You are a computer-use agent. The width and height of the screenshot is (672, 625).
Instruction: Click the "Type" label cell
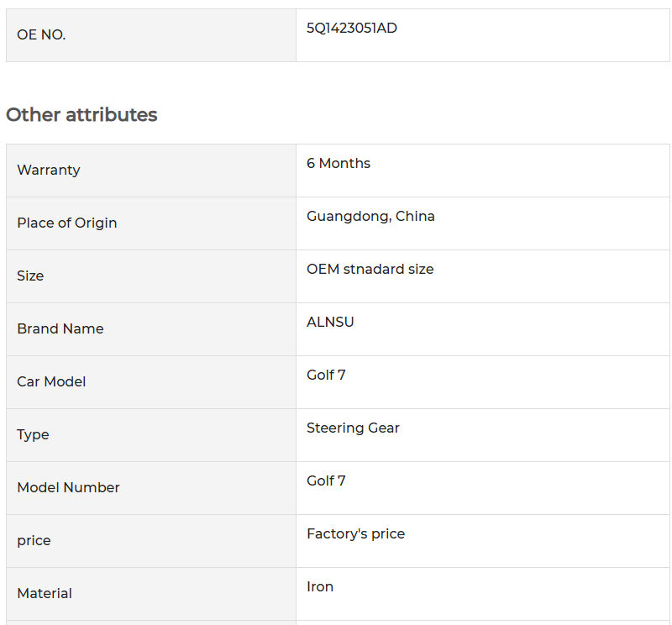pyautogui.click(x=151, y=435)
